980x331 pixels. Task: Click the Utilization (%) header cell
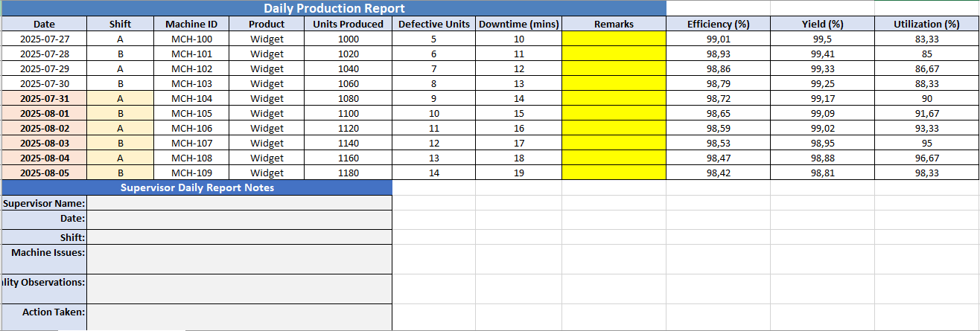(x=926, y=24)
